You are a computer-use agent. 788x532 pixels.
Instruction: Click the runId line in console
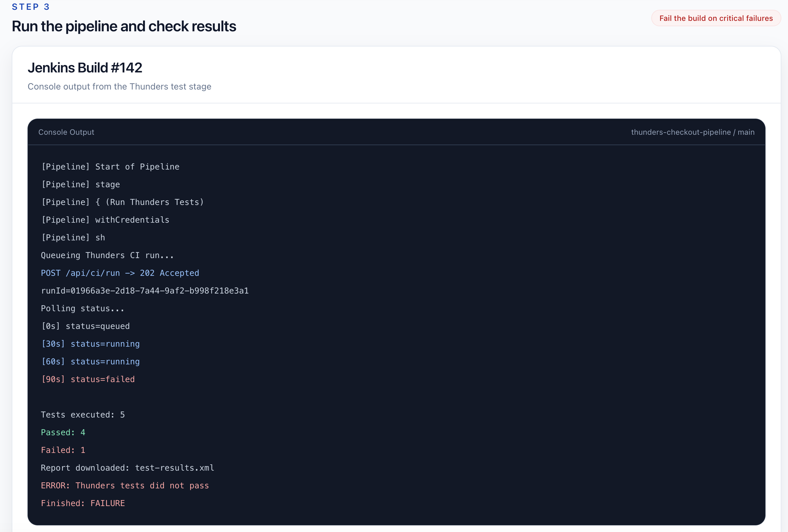coord(145,291)
